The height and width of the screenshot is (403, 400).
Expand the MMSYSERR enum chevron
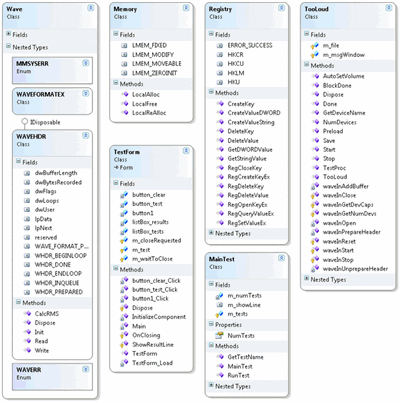tap(86, 63)
